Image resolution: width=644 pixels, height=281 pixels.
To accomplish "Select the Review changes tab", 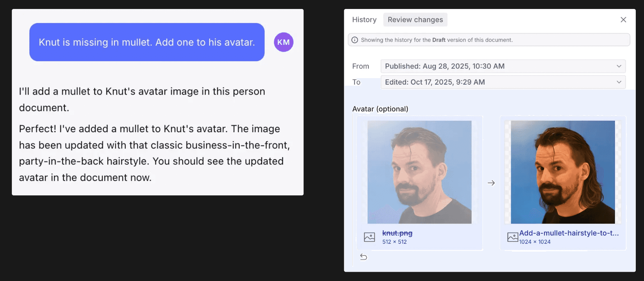I will coord(415,20).
